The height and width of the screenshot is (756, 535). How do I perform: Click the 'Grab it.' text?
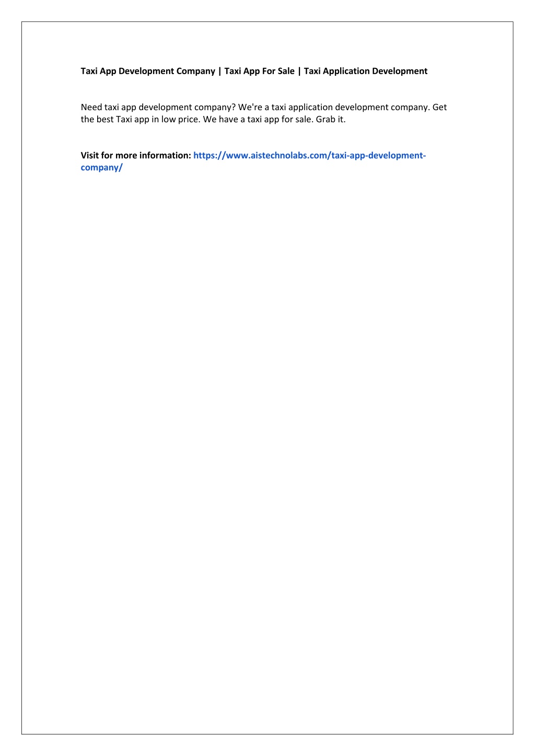tap(331, 119)
